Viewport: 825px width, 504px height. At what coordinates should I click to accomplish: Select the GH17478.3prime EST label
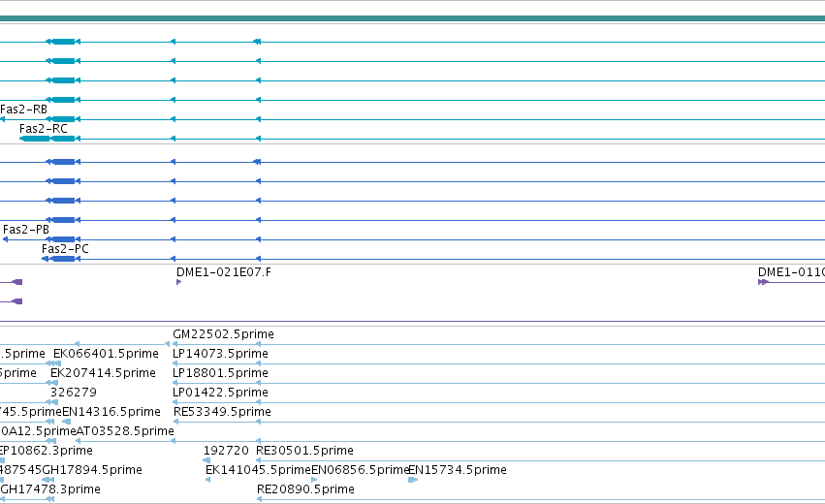[50, 489]
